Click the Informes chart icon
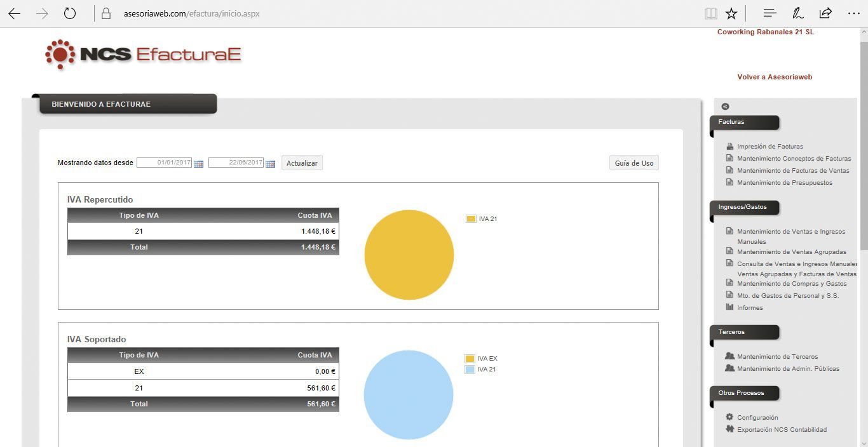The height and width of the screenshot is (447, 868). (x=729, y=307)
